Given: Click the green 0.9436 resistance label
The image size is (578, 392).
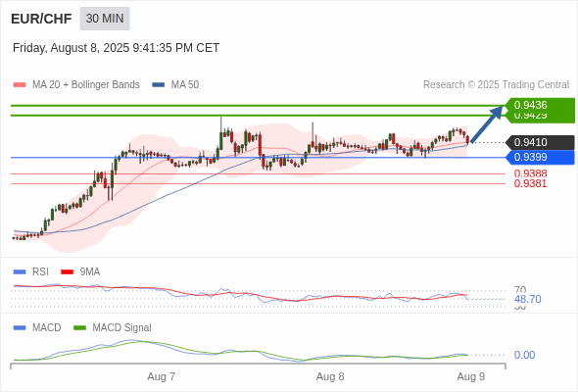Looking at the screenshot, I should [540, 105].
